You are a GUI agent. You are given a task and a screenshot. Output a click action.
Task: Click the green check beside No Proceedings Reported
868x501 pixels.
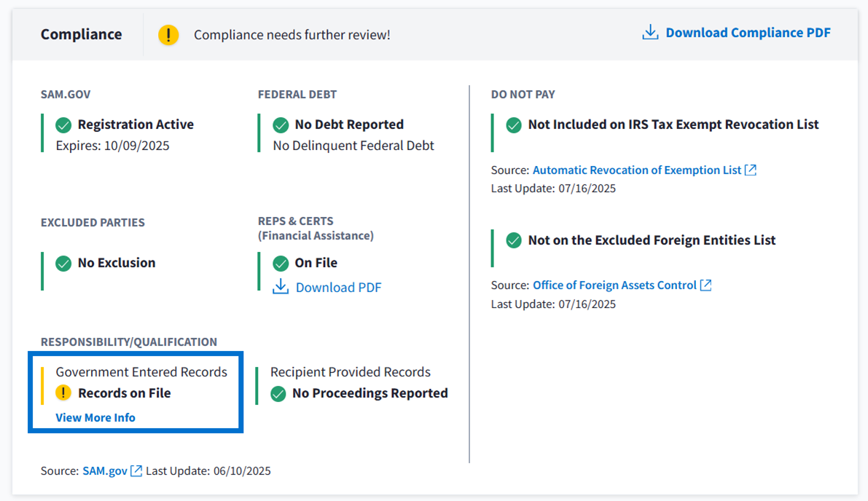click(278, 394)
